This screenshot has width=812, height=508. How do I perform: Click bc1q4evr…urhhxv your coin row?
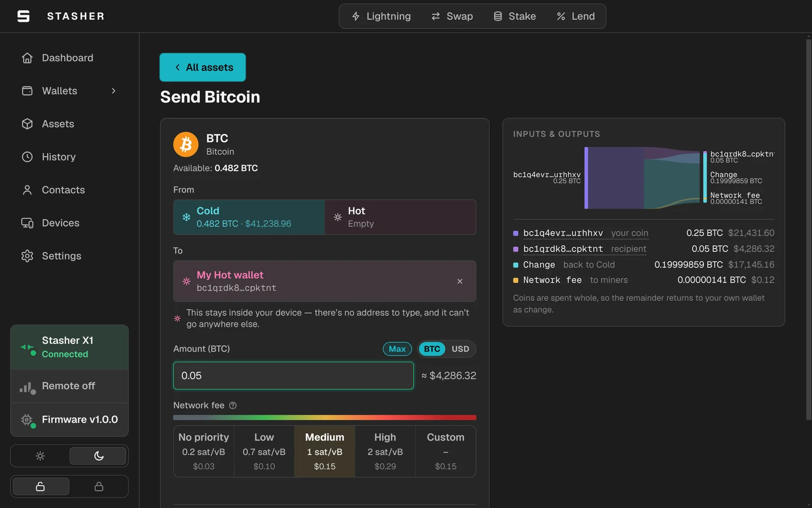tap(644, 233)
